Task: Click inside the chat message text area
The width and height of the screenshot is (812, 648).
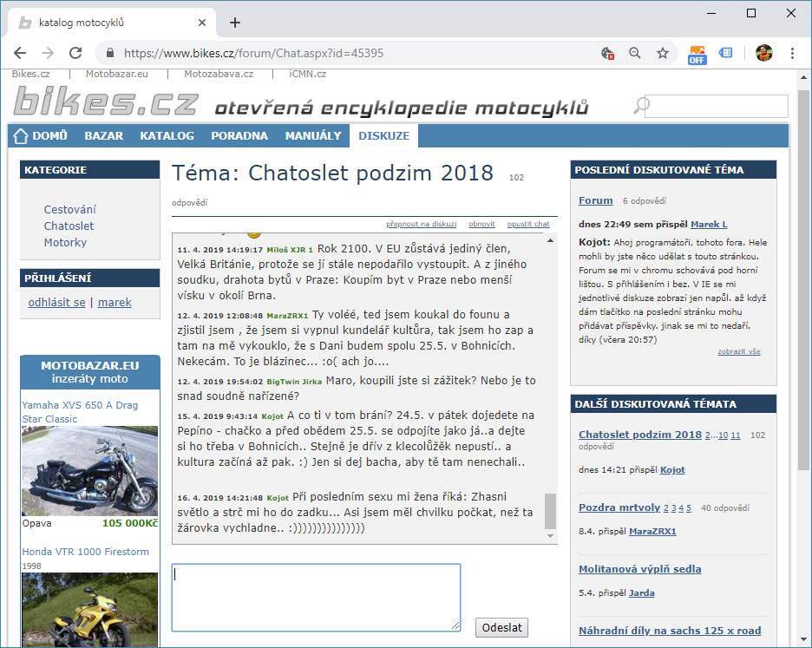Action: coord(316,597)
